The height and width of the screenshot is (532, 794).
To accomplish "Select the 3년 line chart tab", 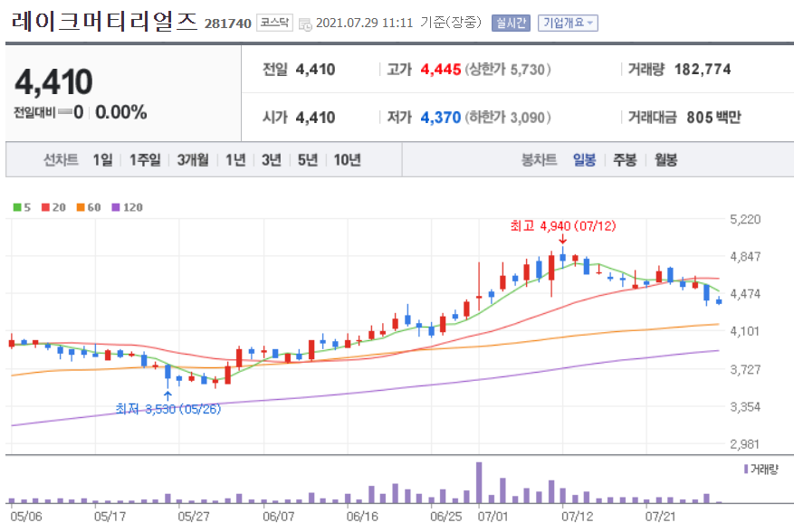I will coord(272,160).
